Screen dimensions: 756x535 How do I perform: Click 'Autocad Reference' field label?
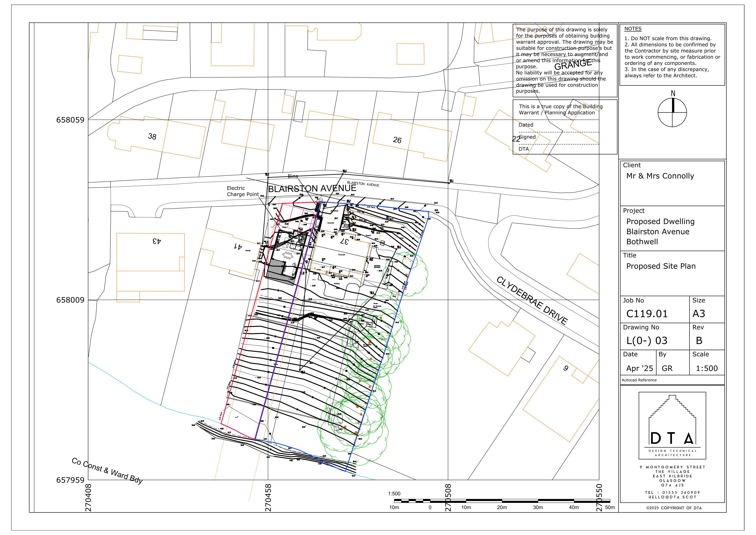[x=639, y=380]
